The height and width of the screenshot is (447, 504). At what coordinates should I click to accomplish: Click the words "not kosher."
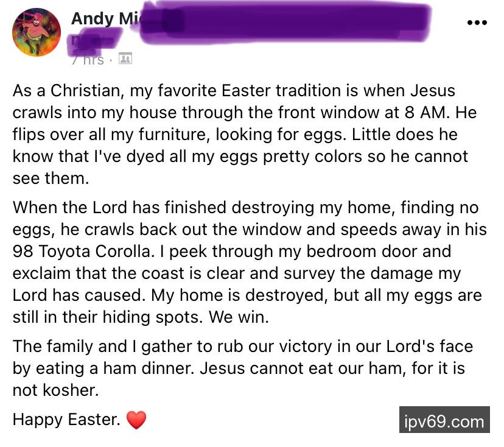(x=55, y=390)
